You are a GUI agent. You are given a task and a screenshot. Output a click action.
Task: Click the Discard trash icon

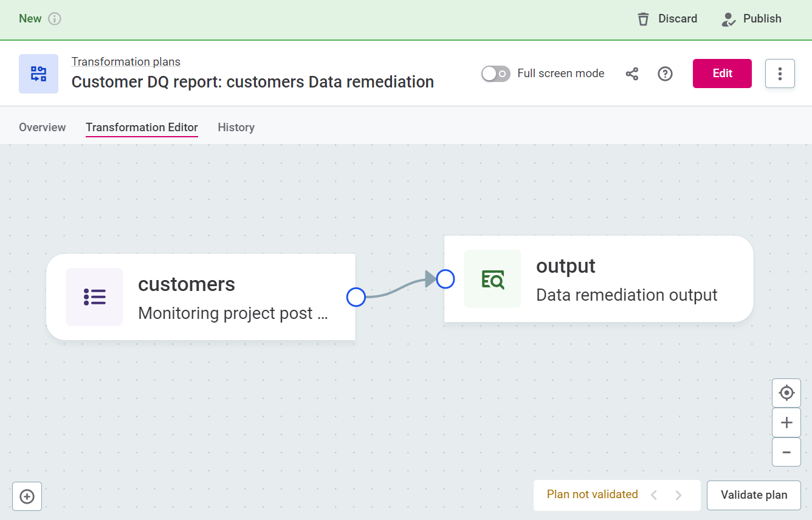643,19
